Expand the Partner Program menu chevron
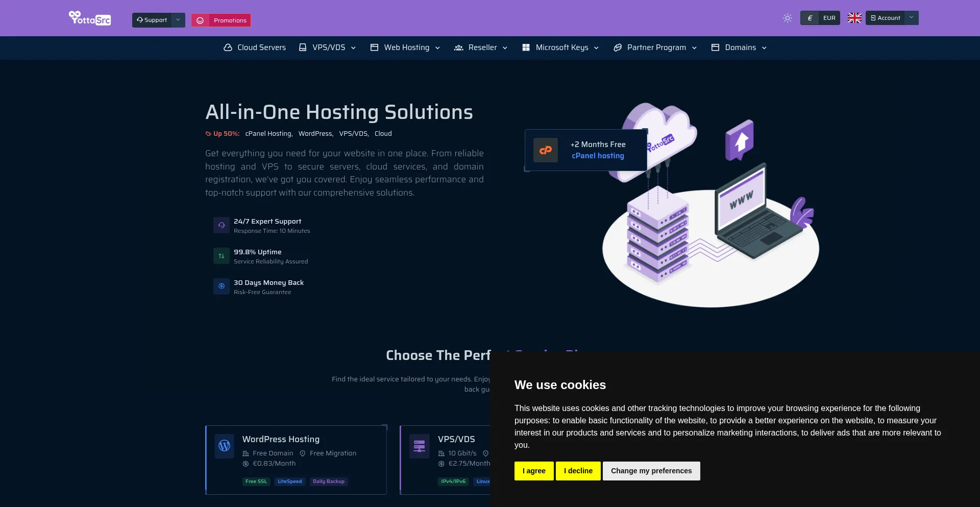 pos(694,48)
